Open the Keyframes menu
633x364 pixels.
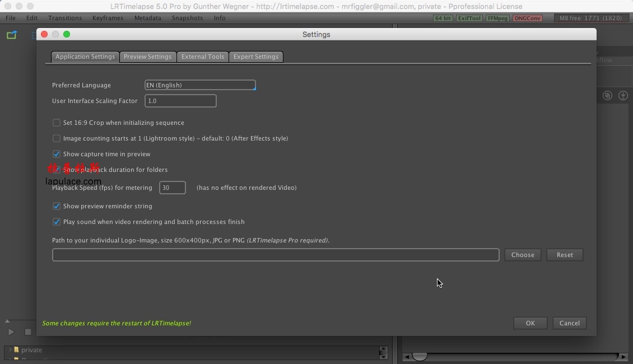click(x=108, y=18)
